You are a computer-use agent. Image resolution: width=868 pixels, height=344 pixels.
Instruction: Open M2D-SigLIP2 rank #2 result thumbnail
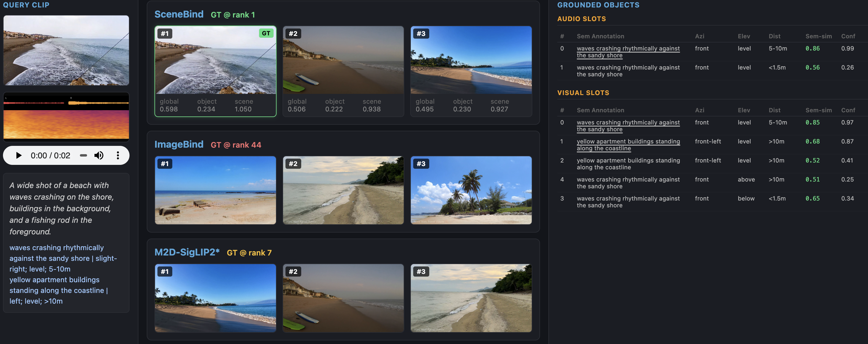click(x=343, y=298)
